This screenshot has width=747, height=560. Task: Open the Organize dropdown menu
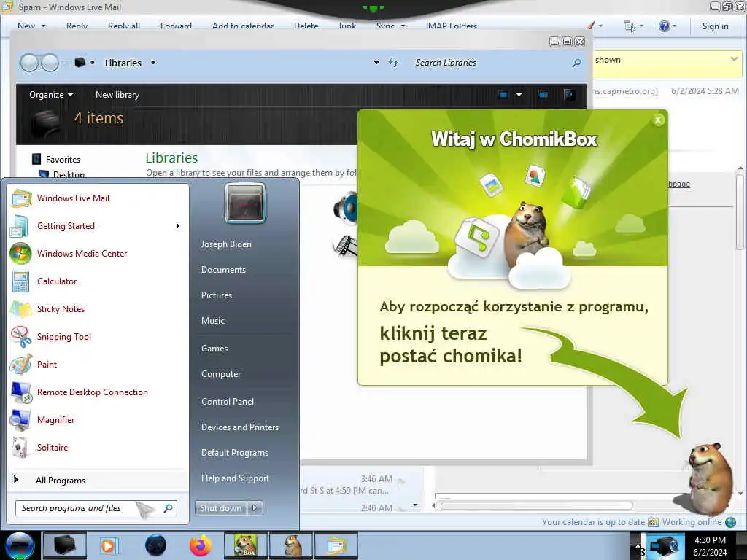pos(51,94)
